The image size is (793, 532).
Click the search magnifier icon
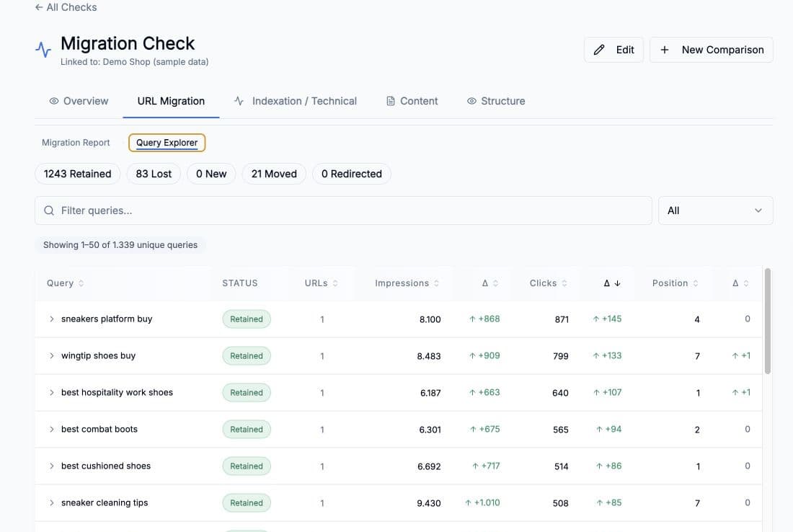(49, 210)
